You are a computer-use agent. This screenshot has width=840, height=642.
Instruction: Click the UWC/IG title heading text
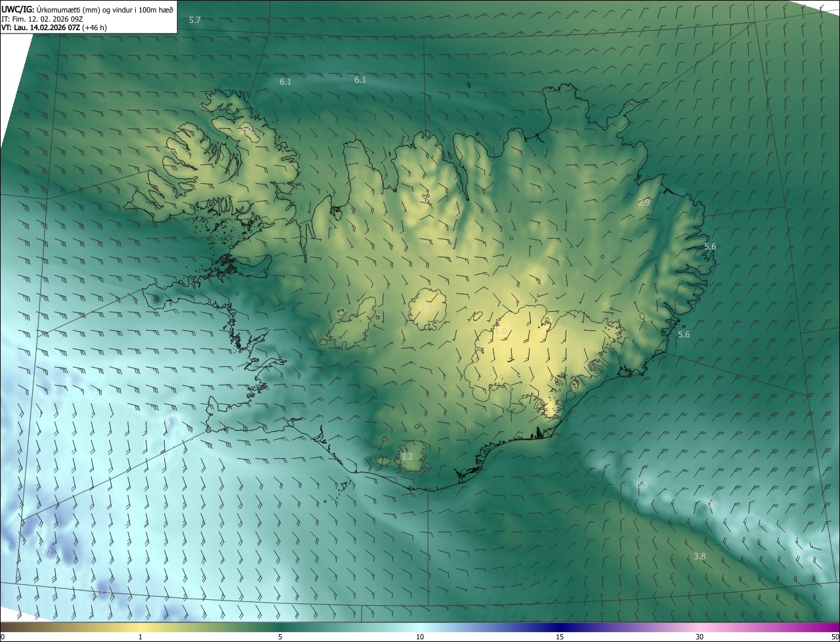click(17, 9)
